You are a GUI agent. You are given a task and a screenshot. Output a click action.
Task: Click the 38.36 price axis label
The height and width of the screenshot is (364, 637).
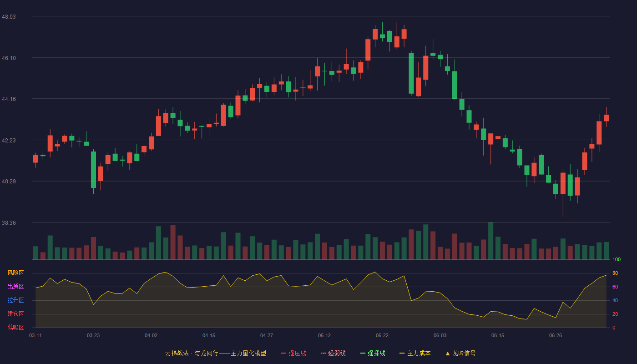[9, 222]
